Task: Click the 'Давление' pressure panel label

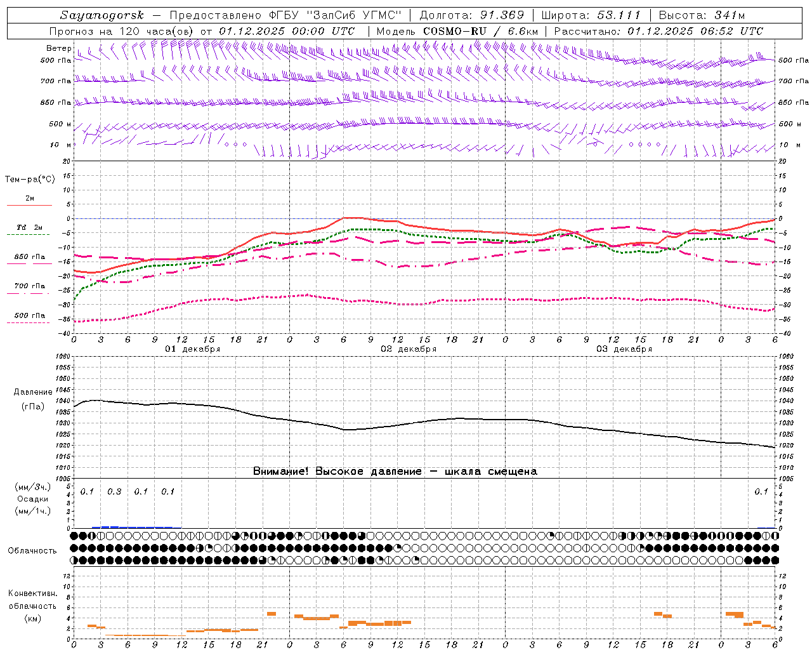Action: pyautogui.click(x=33, y=392)
